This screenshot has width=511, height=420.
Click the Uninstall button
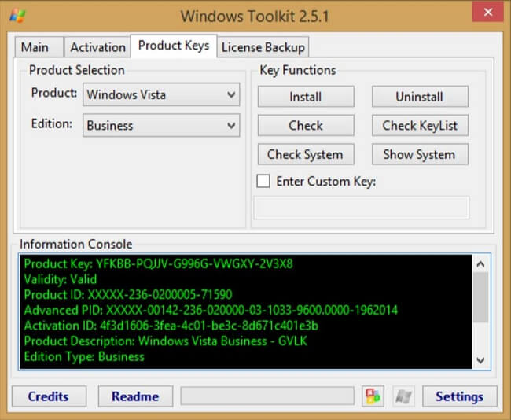420,97
